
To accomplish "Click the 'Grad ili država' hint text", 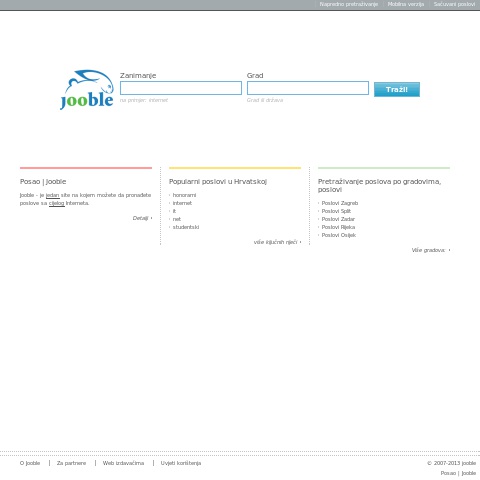I will coord(265,100).
